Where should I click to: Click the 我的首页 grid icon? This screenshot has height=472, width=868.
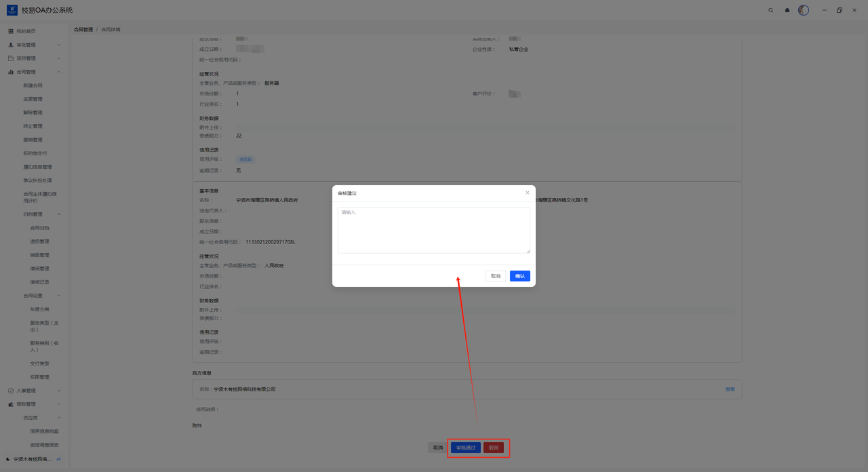point(11,31)
